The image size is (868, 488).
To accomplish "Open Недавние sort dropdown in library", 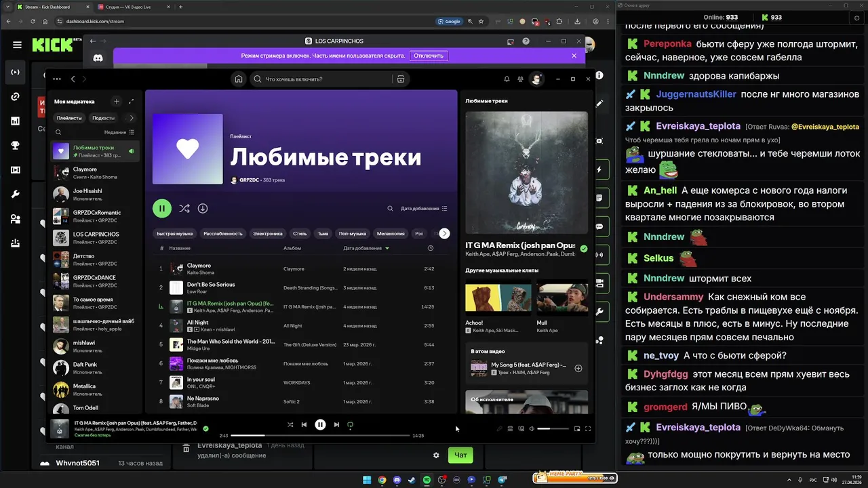I will pos(119,133).
